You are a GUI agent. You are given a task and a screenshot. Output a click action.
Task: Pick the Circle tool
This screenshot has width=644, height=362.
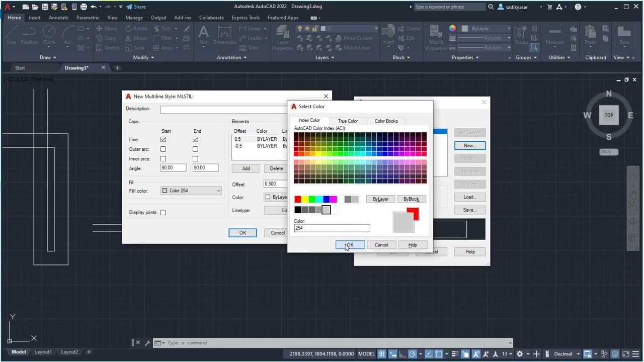pyautogui.click(x=49, y=35)
